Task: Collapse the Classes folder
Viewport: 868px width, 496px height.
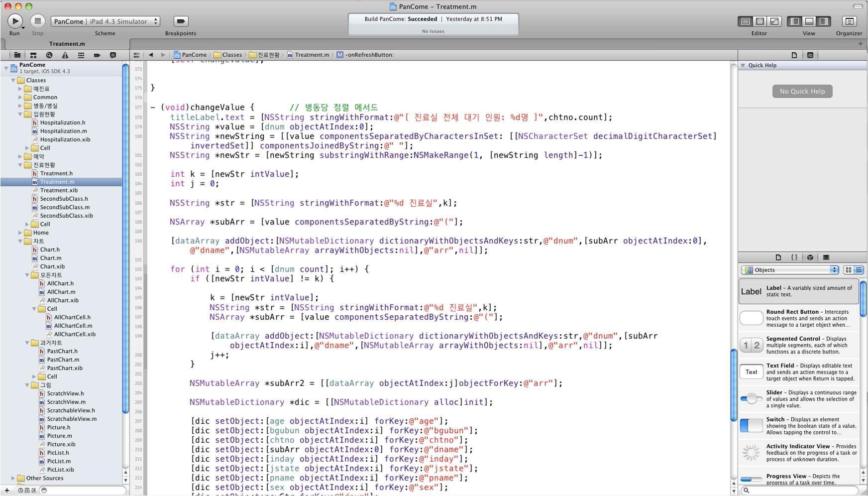Action: pyautogui.click(x=13, y=80)
